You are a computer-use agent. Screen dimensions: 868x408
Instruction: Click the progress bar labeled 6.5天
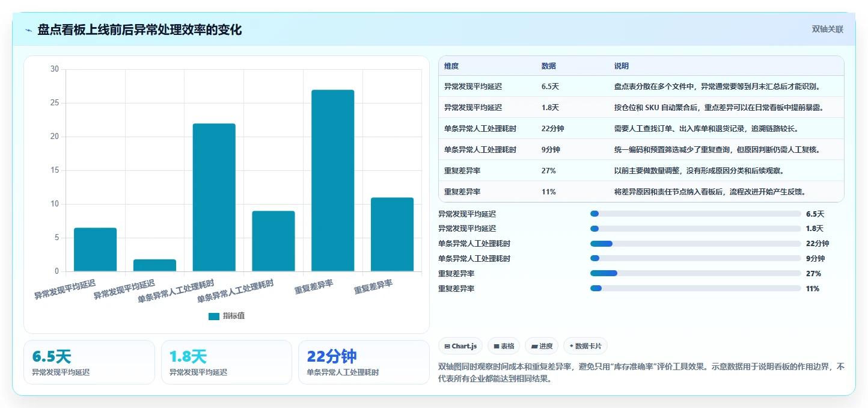tap(695, 214)
